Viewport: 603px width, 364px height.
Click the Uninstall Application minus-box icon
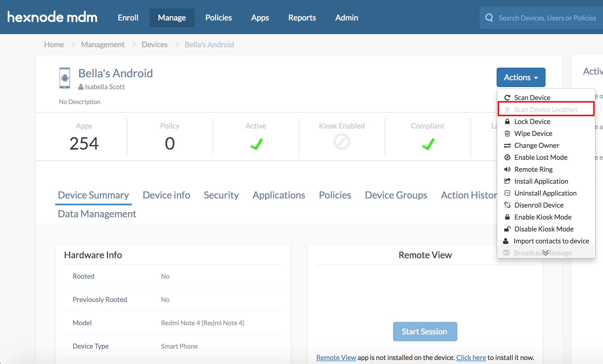coord(507,193)
